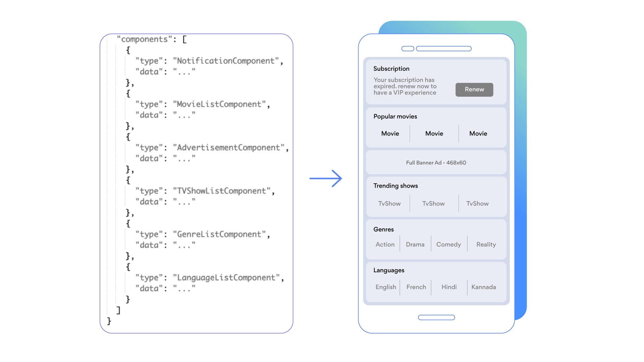Viewport: 644px width, 362px height.
Task: Click the "NotificationComponent" type value
Action: tap(226, 61)
